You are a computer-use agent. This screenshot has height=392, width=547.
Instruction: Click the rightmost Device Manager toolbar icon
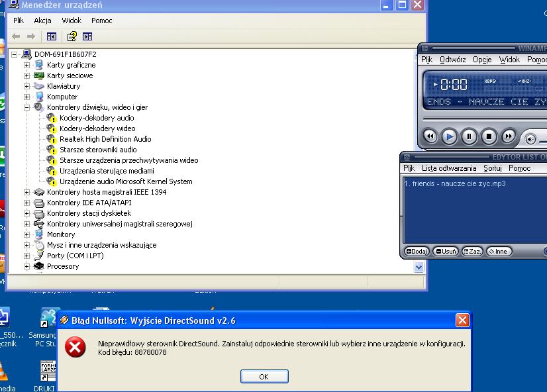(x=87, y=36)
